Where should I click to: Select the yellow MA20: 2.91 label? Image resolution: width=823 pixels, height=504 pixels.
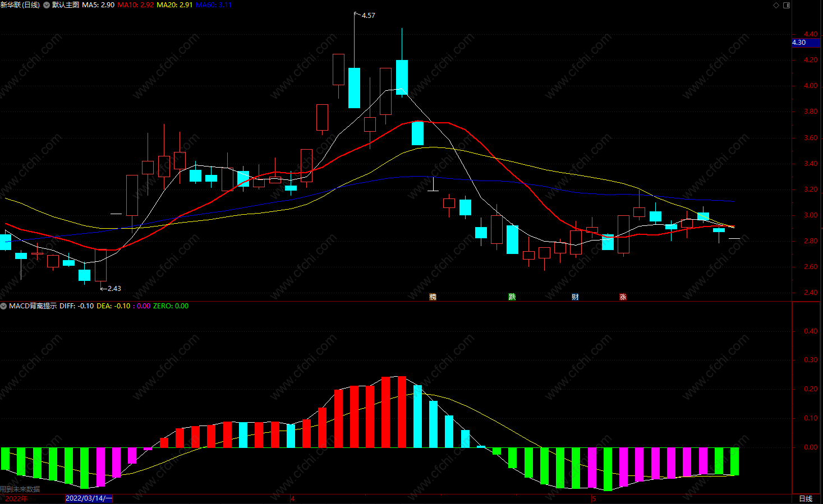[x=174, y=5]
